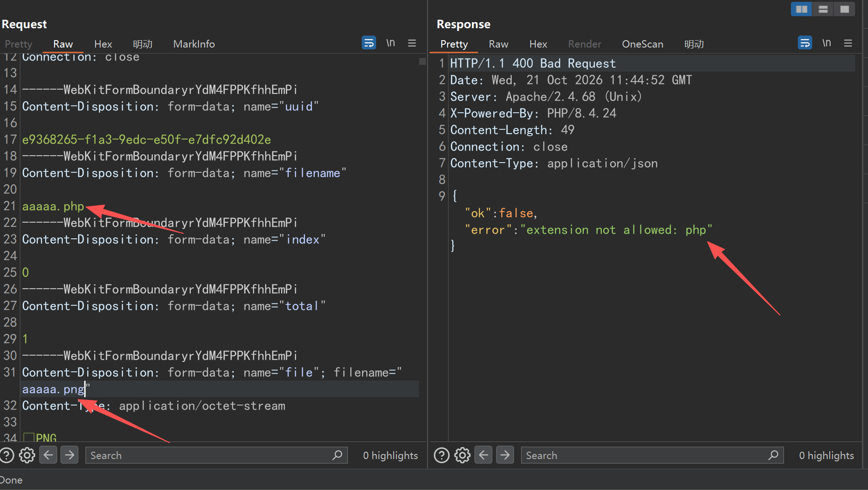Go to next match in Response search

pyautogui.click(x=505, y=455)
